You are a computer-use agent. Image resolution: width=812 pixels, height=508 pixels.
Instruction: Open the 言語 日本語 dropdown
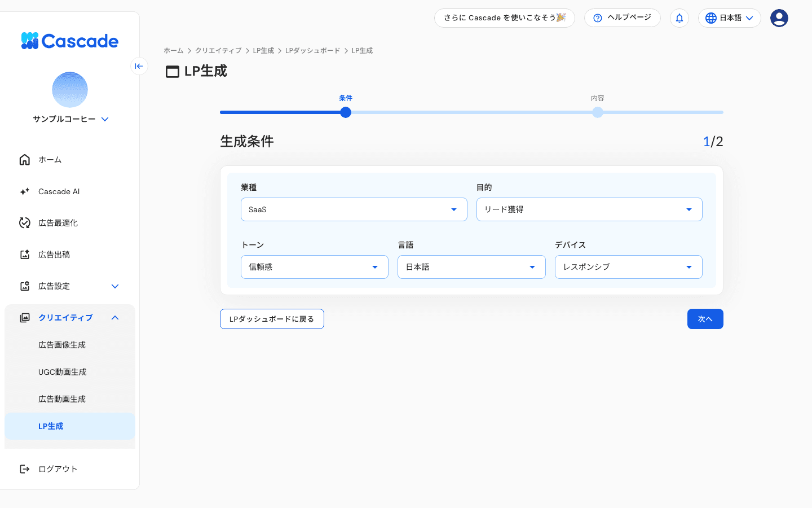click(x=471, y=267)
